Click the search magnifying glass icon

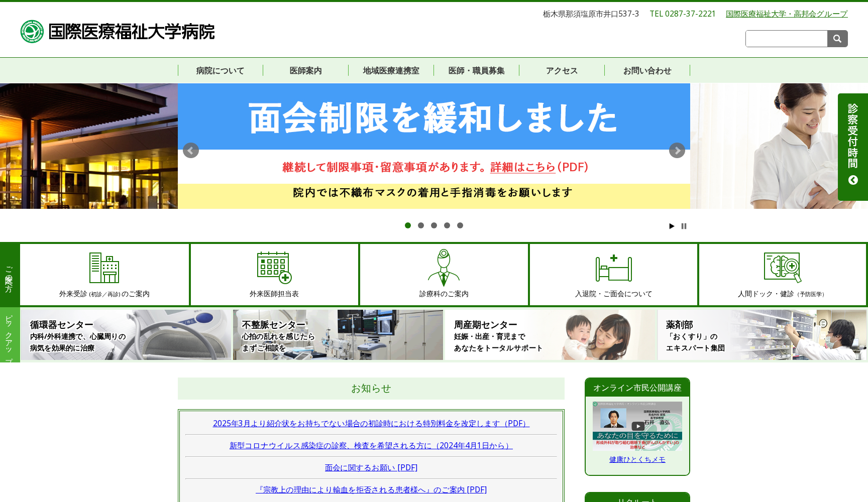pyautogui.click(x=837, y=38)
